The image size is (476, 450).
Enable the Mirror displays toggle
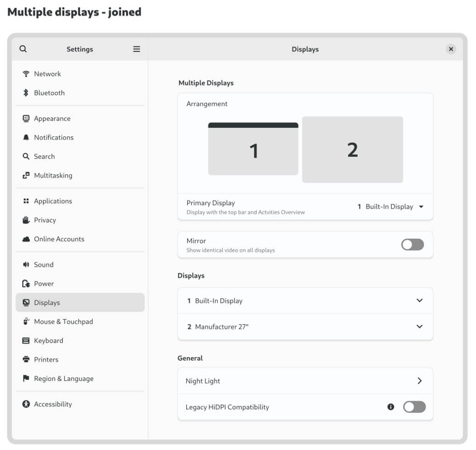(x=412, y=245)
